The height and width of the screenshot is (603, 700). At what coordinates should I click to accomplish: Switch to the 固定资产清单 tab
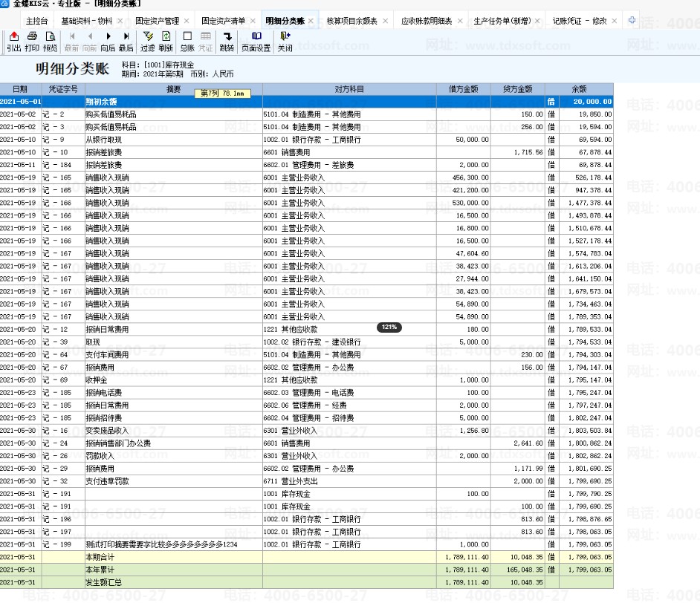point(223,21)
